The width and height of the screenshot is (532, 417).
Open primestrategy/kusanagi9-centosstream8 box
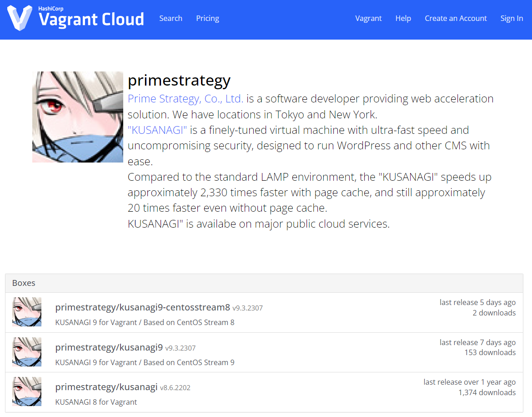coord(142,307)
